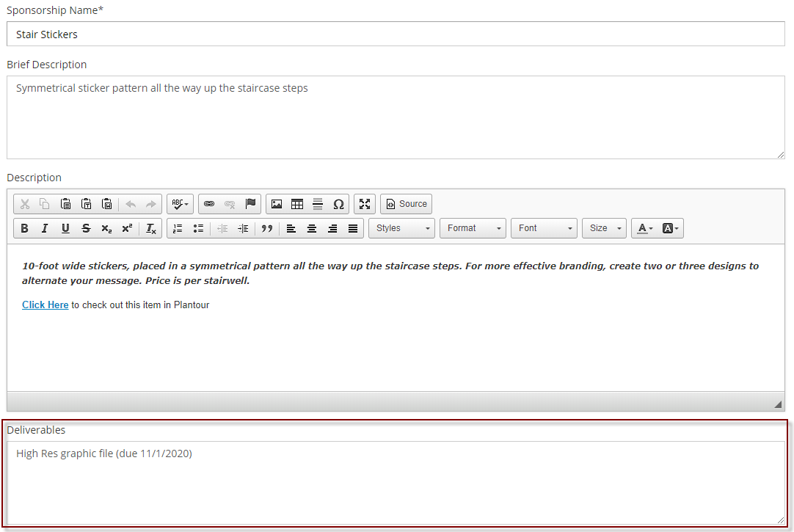This screenshot has height=532, width=794.
Task: Apply italic formatting in the editor toolbar
Action: point(45,228)
